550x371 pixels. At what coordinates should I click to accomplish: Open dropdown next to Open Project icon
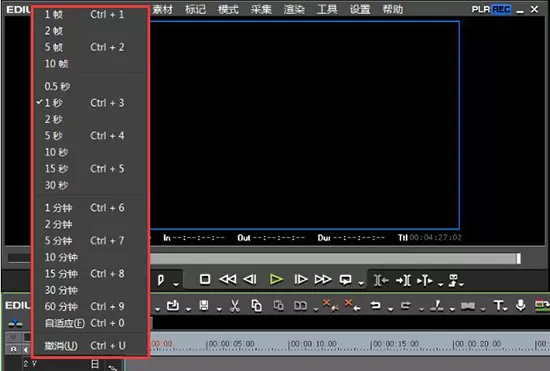coord(188,310)
